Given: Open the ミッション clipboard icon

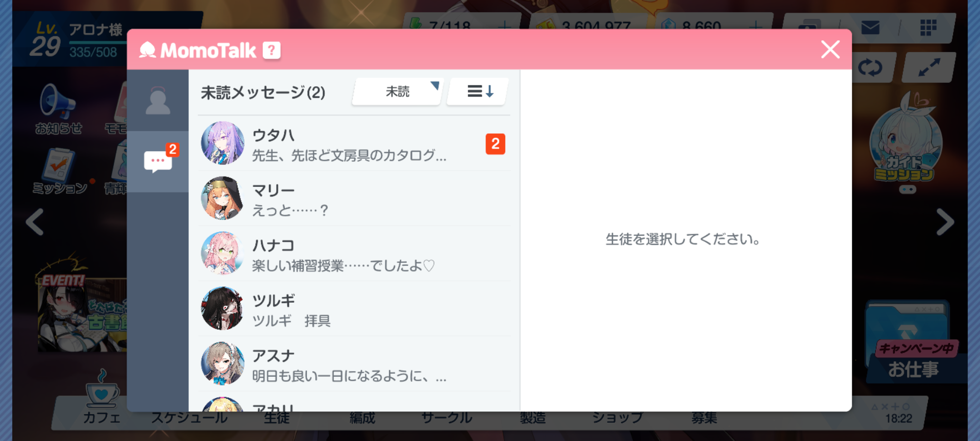Looking at the screenshot, I should [59, 165].
